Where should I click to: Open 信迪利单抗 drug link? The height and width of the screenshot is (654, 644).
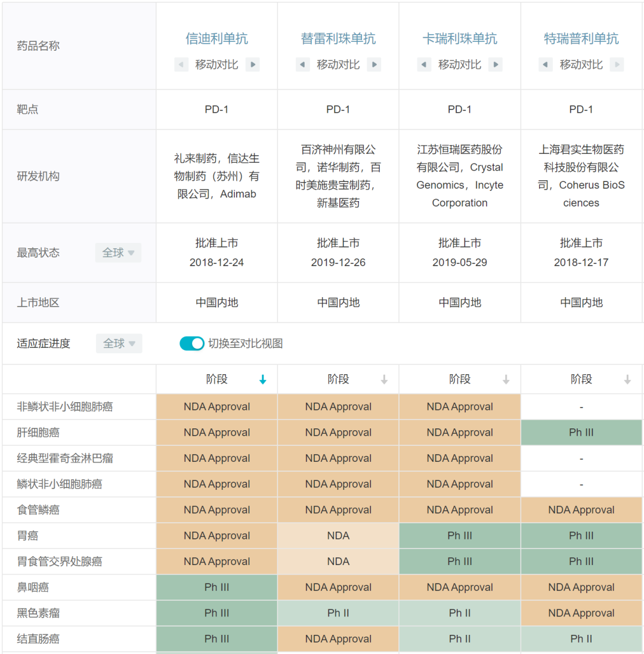coord(216,39)
